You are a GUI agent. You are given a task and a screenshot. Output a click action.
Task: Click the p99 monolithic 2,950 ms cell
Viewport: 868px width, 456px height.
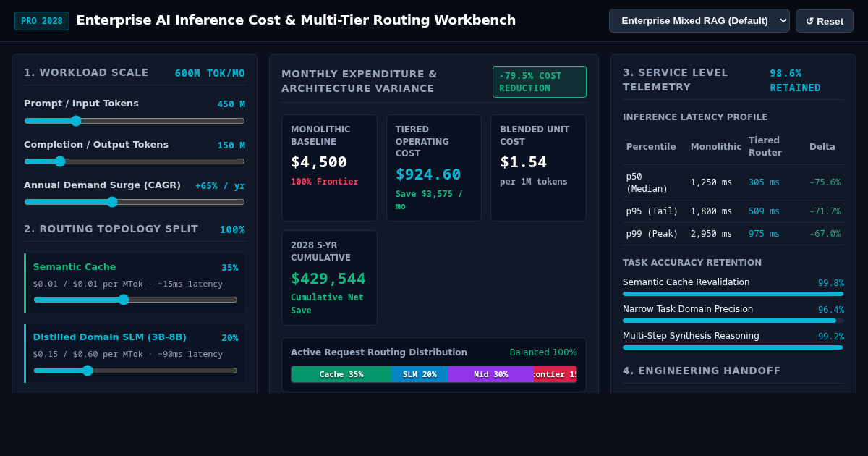pos(711,234)
